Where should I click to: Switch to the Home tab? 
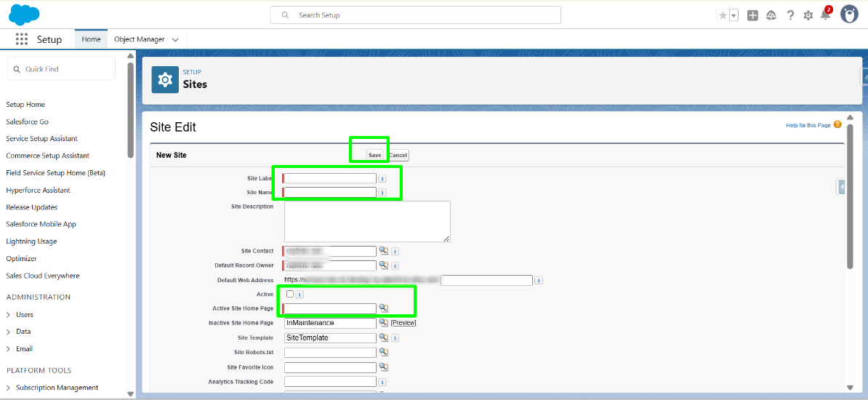[91, 39]
